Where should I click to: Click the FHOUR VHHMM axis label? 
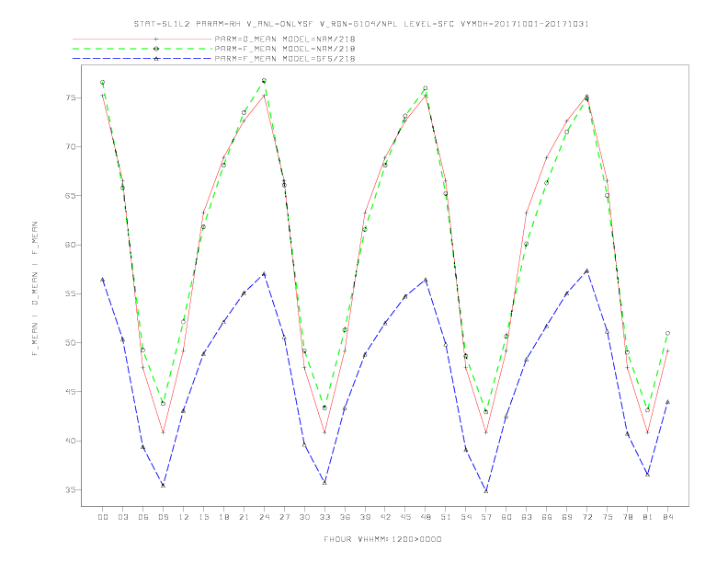[x=382, y=539]
